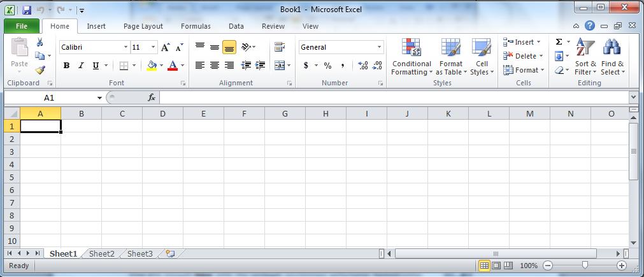Open the Cell Styles dropdown
Screen dimensions: 644x277
(x=482, y=57)
